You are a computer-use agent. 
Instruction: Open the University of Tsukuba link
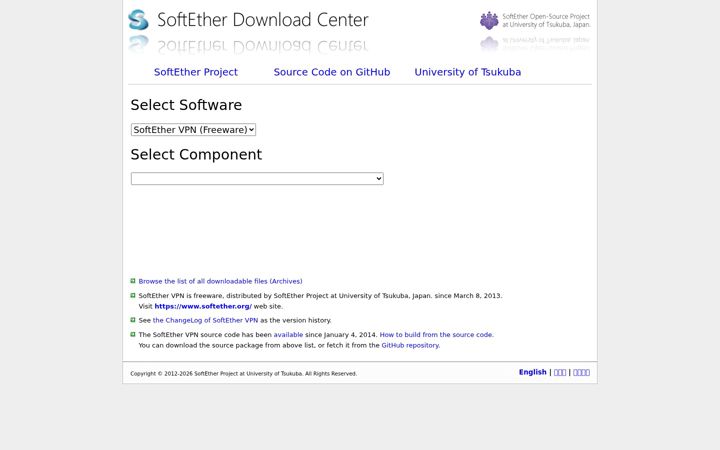[x=467, y=72]
